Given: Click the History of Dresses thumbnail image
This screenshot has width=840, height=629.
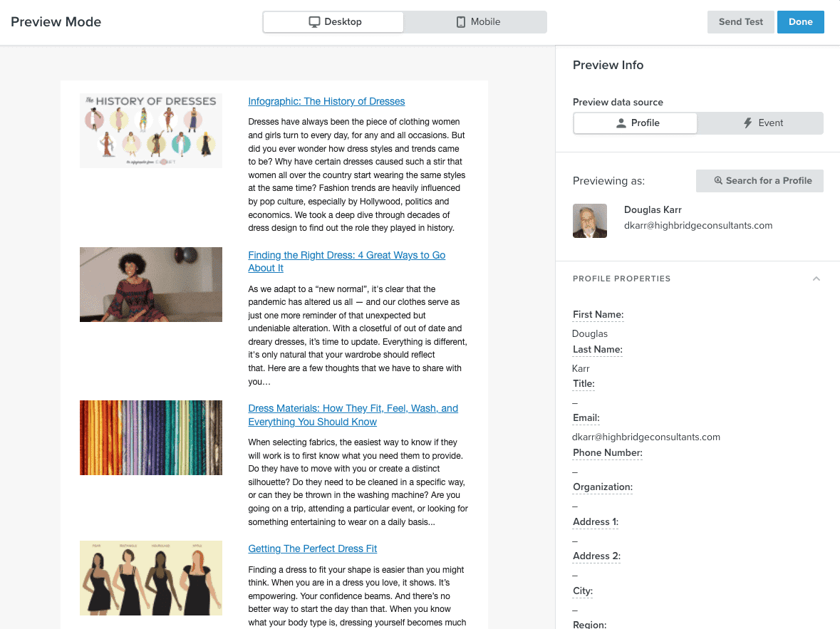Looking at the screenshot, I should coord(151,131).
